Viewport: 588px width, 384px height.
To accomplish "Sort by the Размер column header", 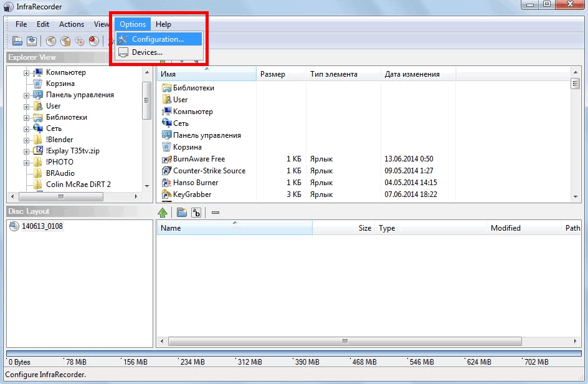I will click(282, 74).
